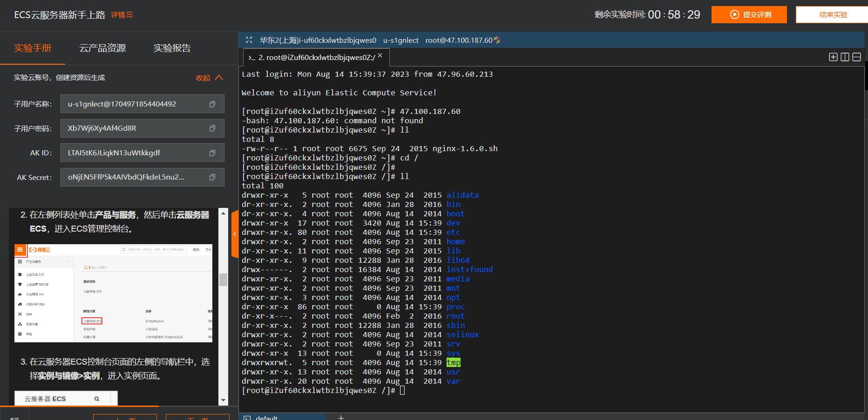This screenshot has height=420, width=868.
Task: Click the lost+found directory entry
Action: click(469, 270)
